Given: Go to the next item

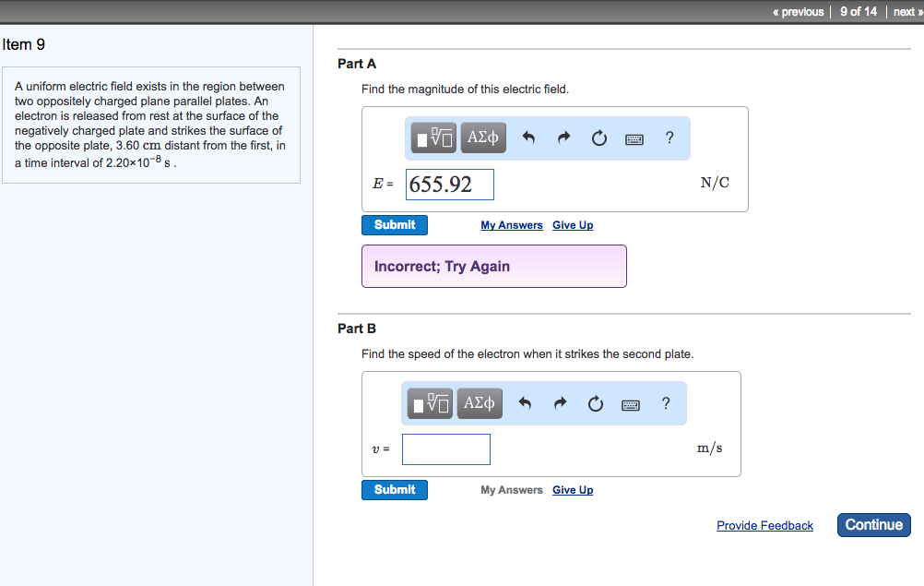Looking at the screenshot, I should click(x=907, y=12).
